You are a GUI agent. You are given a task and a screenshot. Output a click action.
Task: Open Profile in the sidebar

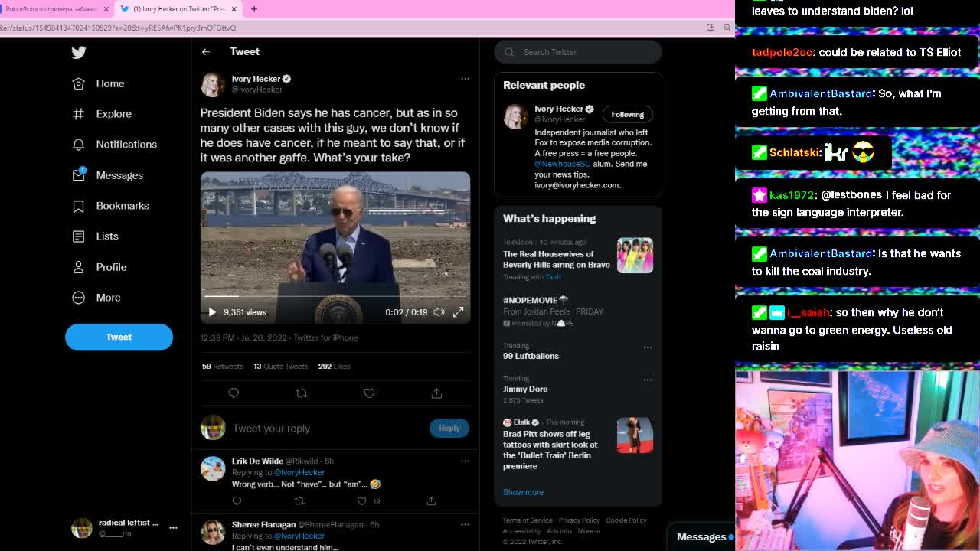(x=99, y=267)
